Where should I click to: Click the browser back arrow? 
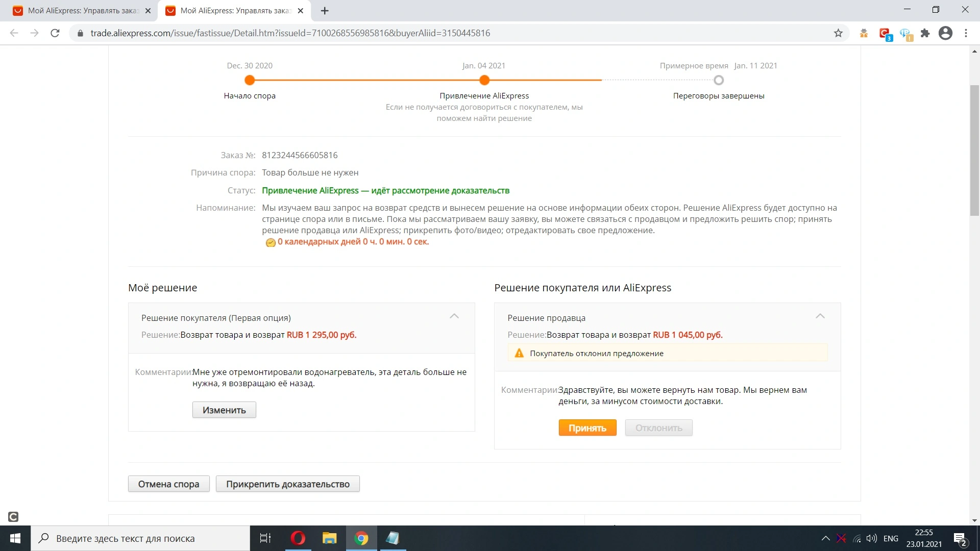tap(14, 33)
